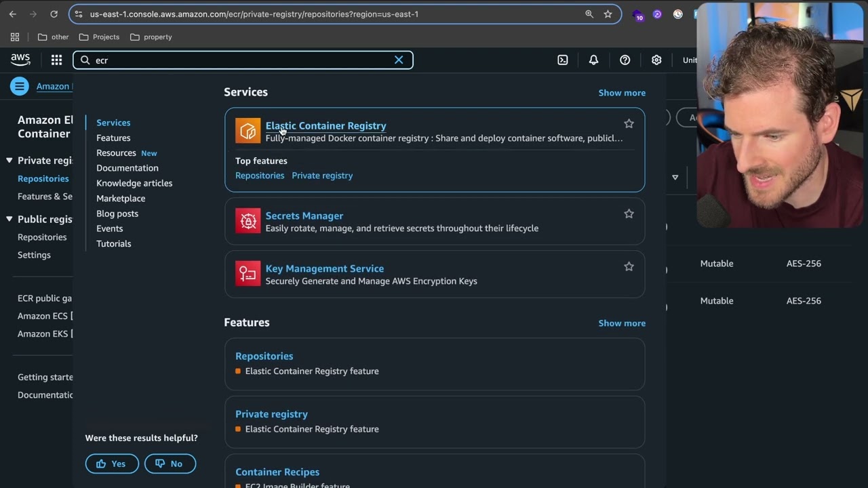This screenshot has width=868, height=488.
Task: Show more Features results
Action: (x=622, y=323)
